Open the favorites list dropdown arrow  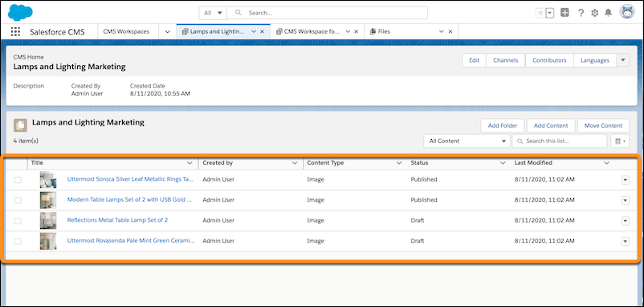click(550, 13)
